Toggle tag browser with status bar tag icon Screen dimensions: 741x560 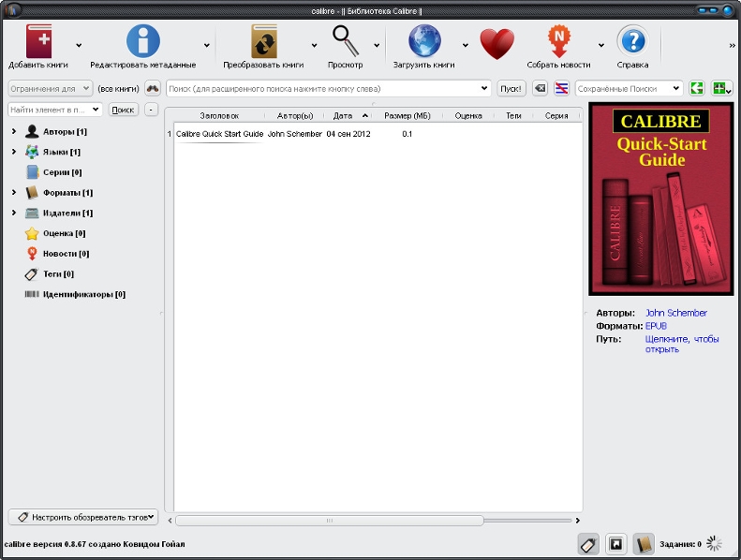(x=588, y=544)
